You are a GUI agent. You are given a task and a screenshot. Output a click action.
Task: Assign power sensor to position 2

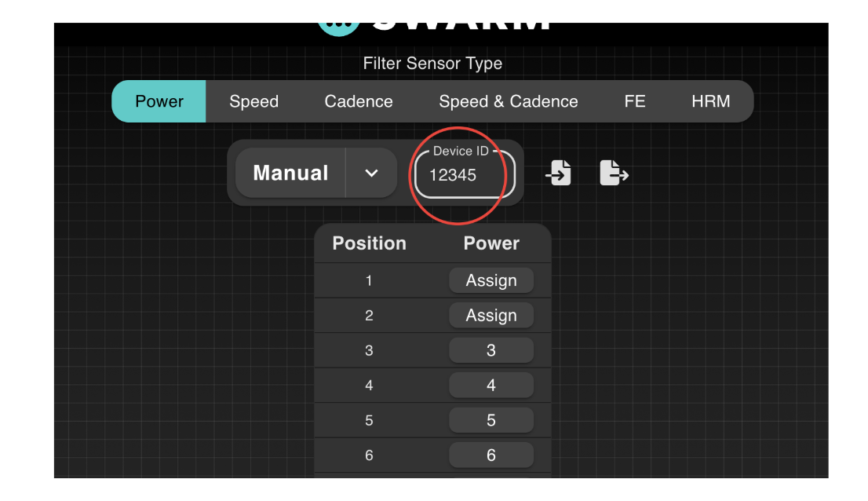click(x=491, y=316)
